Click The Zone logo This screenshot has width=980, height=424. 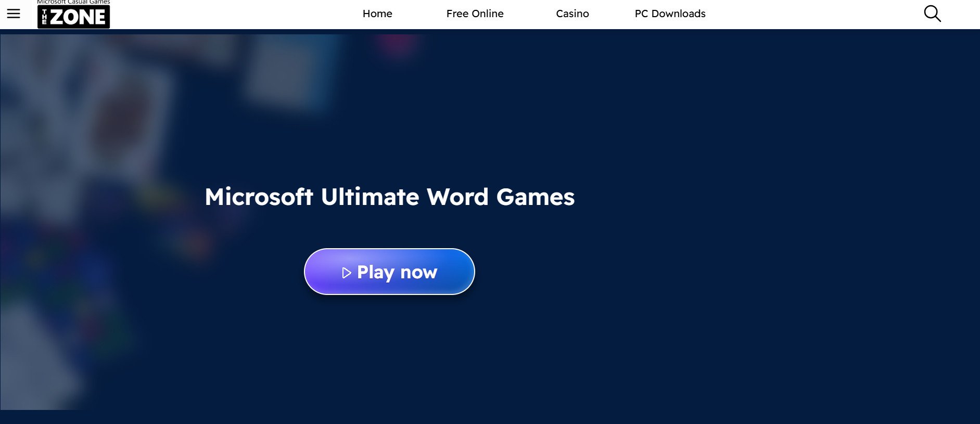(73, 14)
